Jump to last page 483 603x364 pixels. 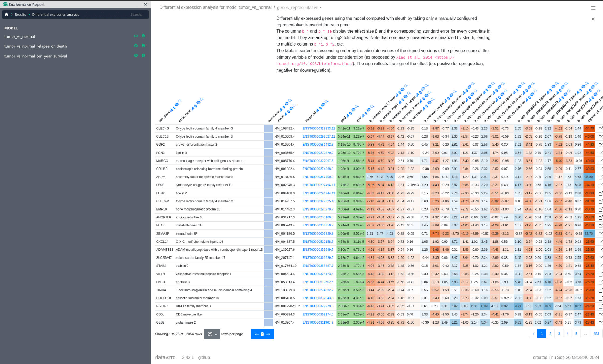596,334
